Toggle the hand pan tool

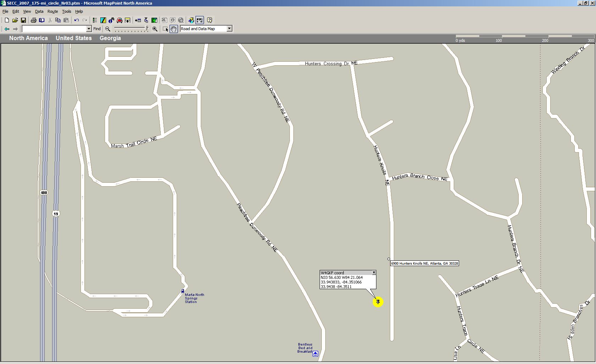tap(173, 29)
